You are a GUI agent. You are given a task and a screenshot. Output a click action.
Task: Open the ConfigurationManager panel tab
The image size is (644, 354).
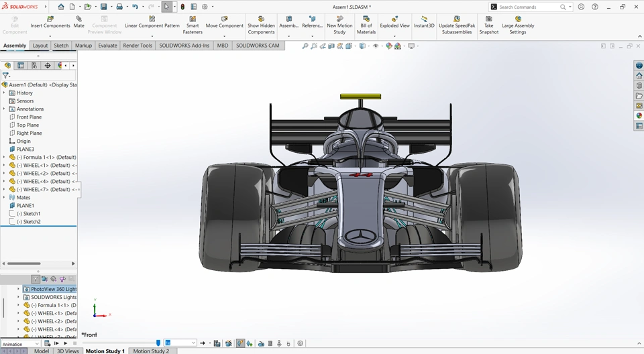pyautogui.click(x=34, y=65)
